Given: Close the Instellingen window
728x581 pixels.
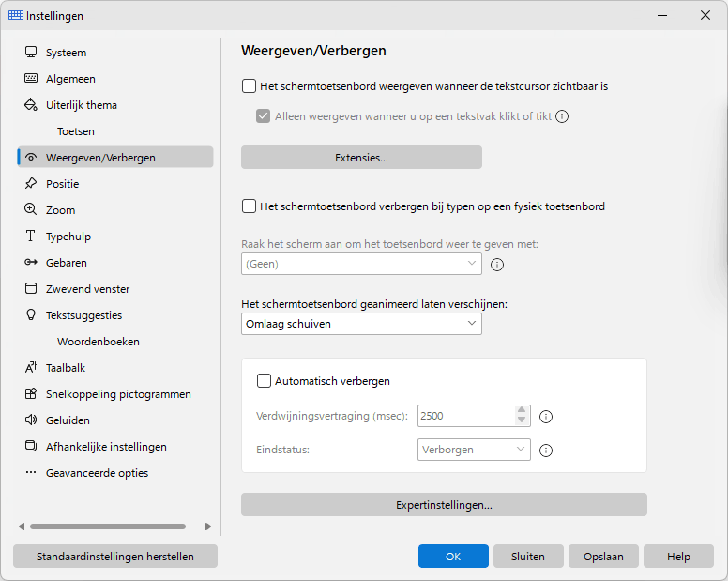Looking at the screenshot, I should tap(705, 15).
